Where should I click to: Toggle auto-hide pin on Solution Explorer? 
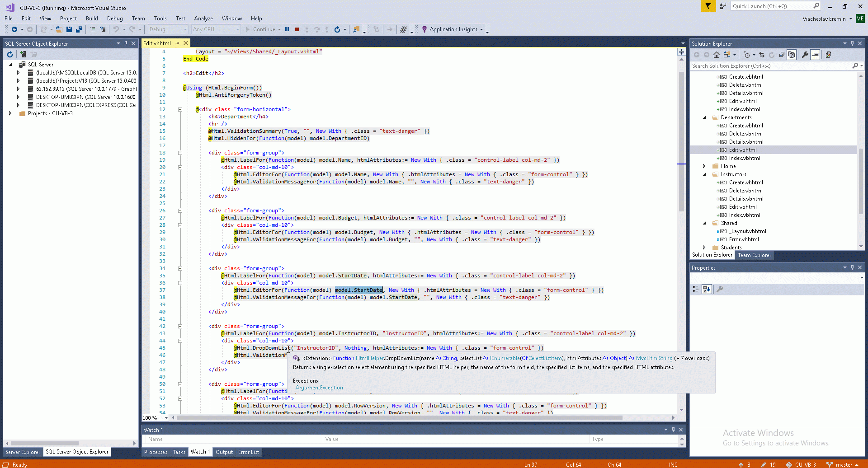click(x=852, y=43)
